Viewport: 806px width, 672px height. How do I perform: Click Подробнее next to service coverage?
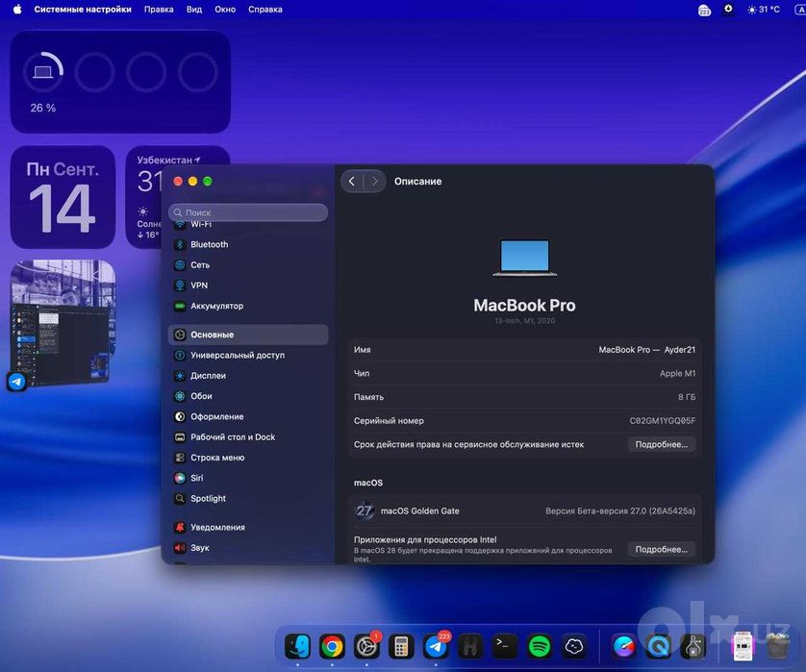[661, 444]
